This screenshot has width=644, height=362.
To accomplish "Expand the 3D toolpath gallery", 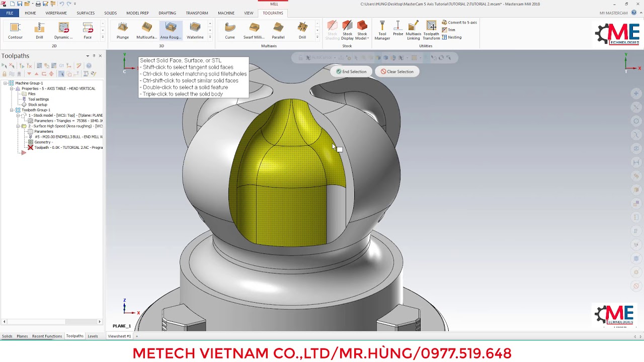I will (210, 37).
